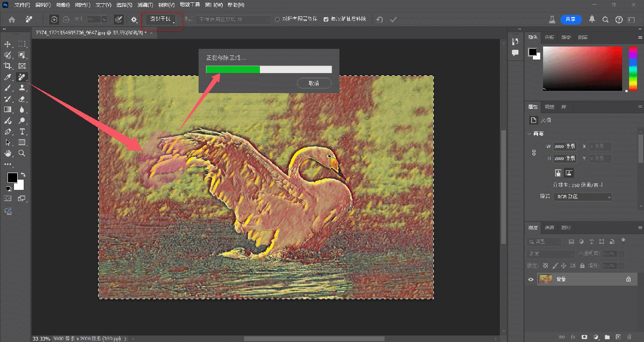Click the rainbow hue slider
Image resolution: width=644 pixels, height=342 pixels.
(x=633, y=68)
